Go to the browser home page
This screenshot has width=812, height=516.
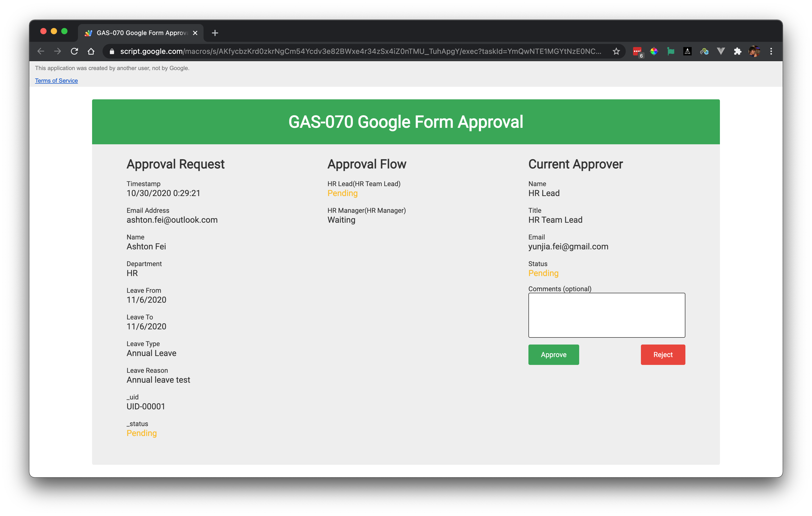[91, 51]
